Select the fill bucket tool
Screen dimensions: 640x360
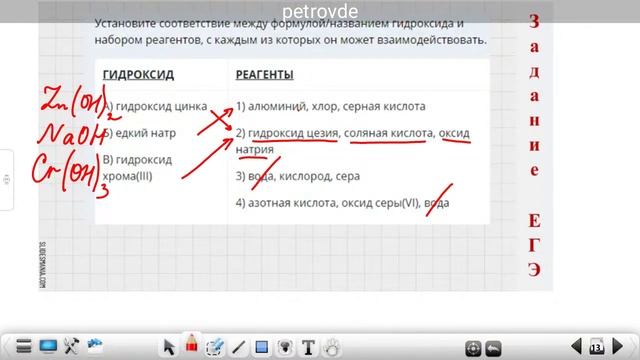(285, 347)
